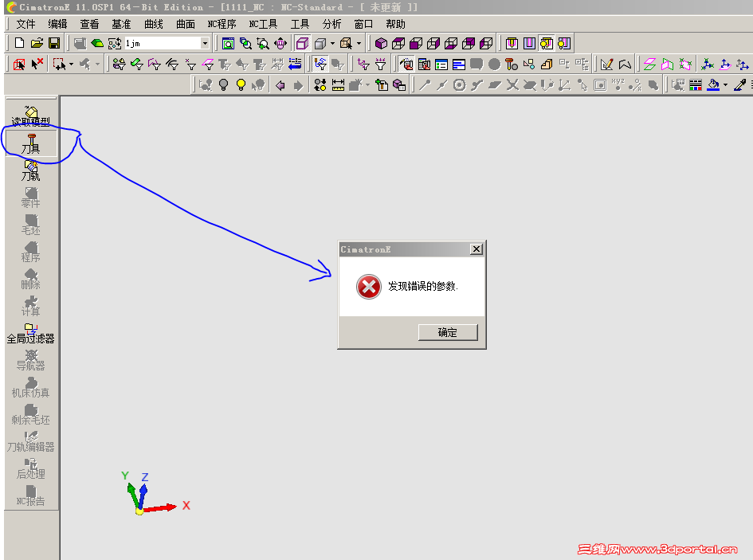Click the mouse rotate view icon
The width and height of the screenshot is (753, 560).
[x=280, y=44]
